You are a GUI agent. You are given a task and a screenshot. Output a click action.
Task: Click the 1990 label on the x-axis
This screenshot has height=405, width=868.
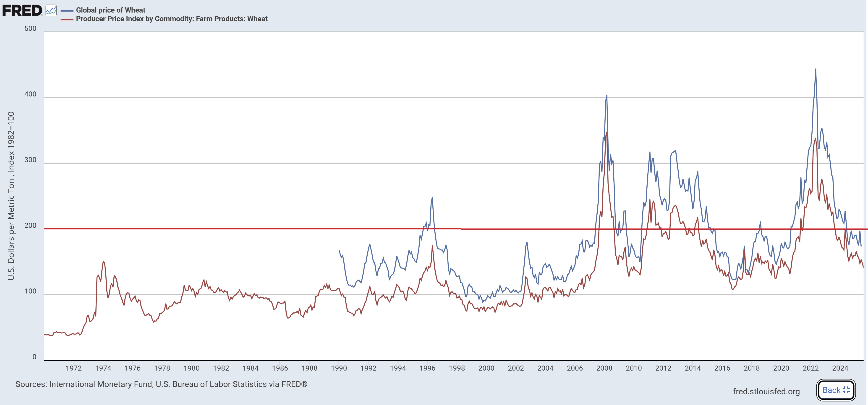pyautogui.click(x=339, y=368)
